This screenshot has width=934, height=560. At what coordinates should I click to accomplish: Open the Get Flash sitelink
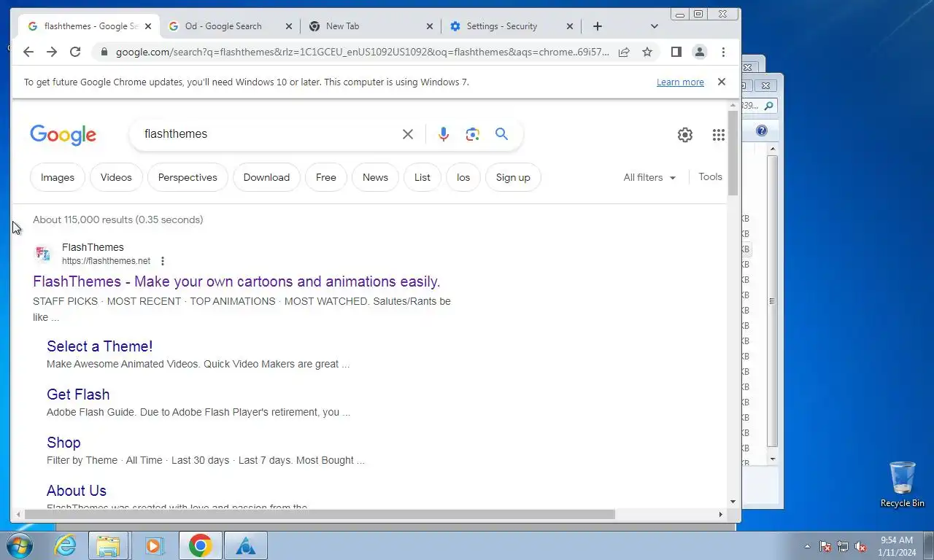click(78, 394)
